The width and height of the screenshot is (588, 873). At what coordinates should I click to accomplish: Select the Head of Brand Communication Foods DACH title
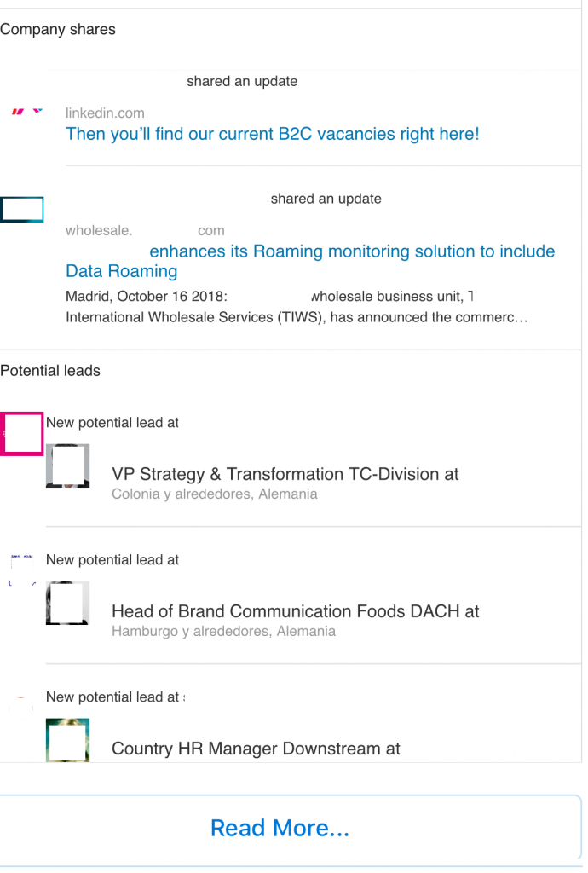click(296, 611)
